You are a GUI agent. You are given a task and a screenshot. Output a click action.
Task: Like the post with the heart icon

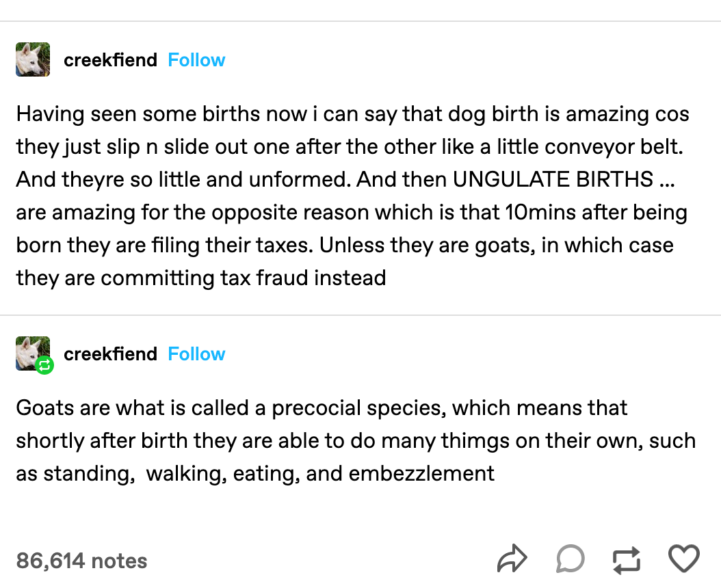pyautogui.click(x=683, y=559)
